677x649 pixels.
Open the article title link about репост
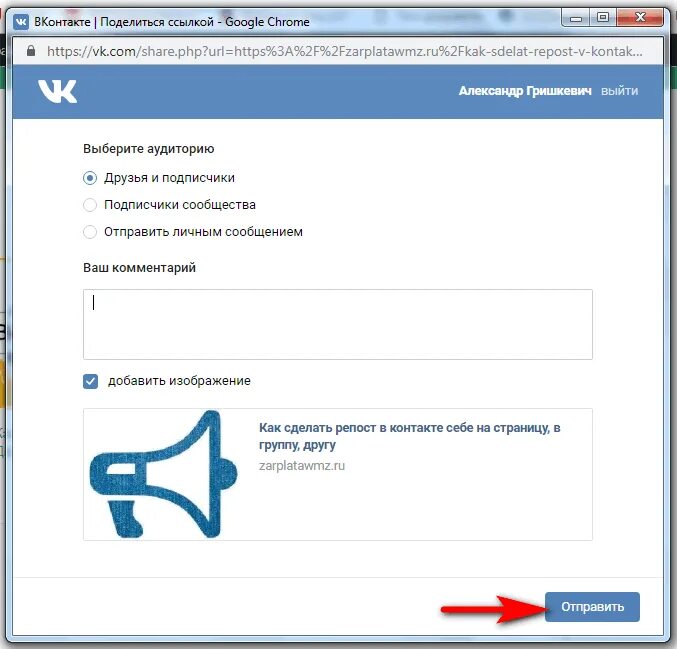click(409, 436)
